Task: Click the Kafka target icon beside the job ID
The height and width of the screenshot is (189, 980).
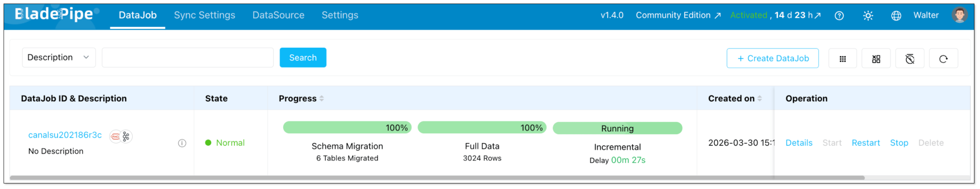Action: (126, 136)
